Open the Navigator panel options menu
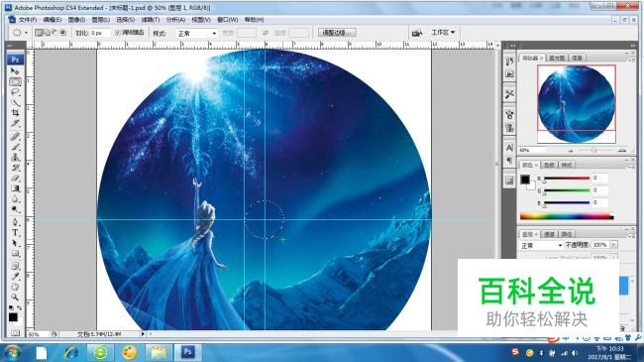This screenshot has width=644, height=362. pos(631,60)
